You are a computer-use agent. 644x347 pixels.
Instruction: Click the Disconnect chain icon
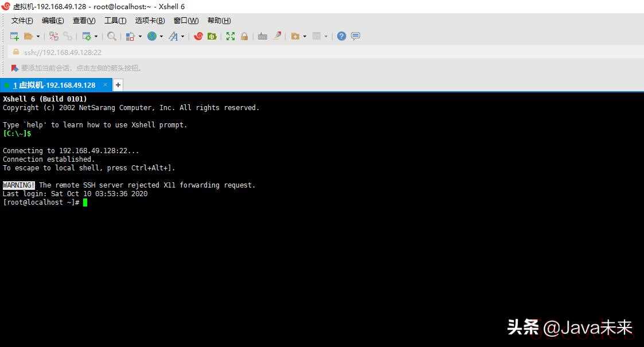[x=68, y=36]
